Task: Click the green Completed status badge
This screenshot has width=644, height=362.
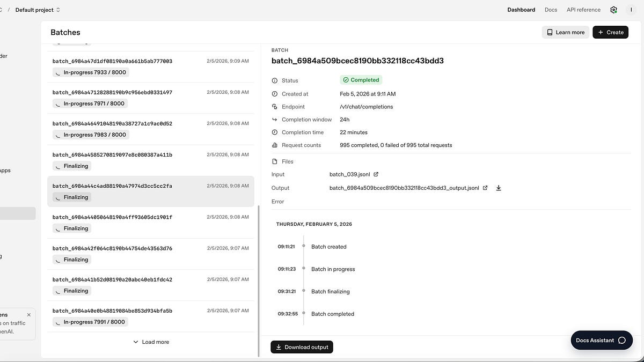Action: point(361,80)
